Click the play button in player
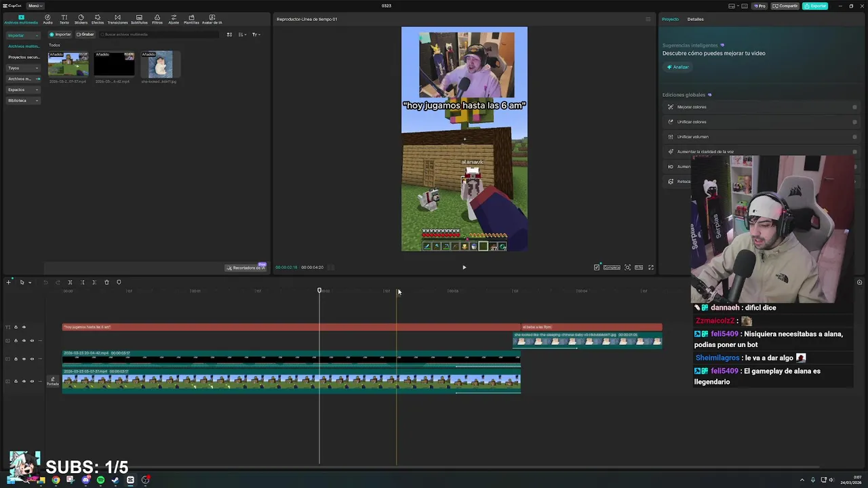 click(465, 267)
